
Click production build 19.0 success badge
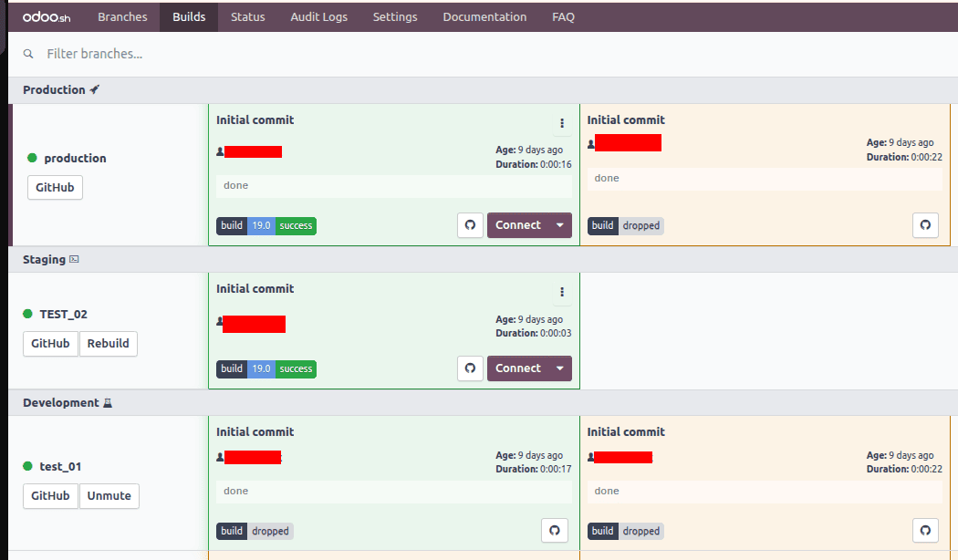click(266, 226)
